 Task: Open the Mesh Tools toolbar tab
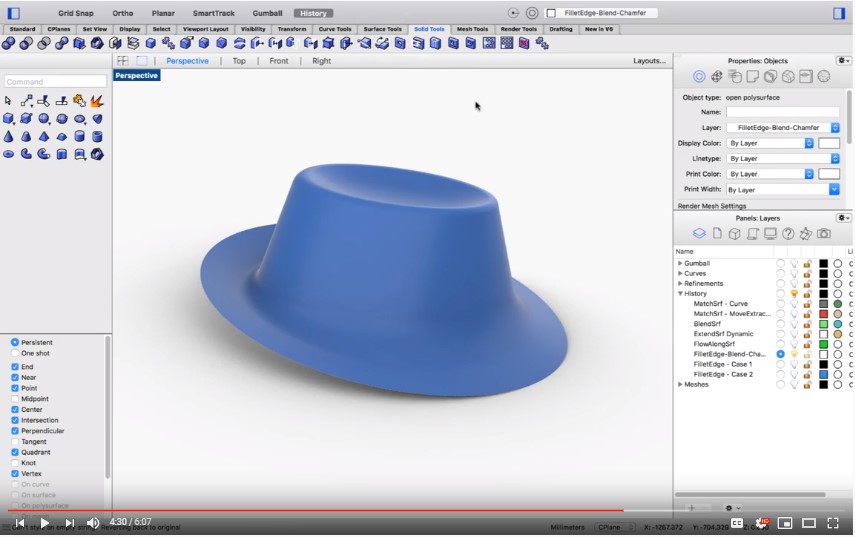pyautogui.click(x=472, y=29)
